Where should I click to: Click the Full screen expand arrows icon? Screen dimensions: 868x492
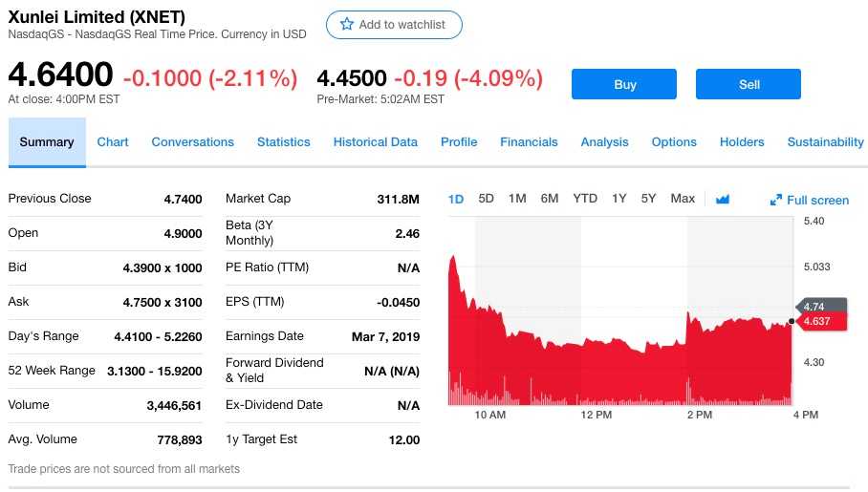[x=776, y=200]
